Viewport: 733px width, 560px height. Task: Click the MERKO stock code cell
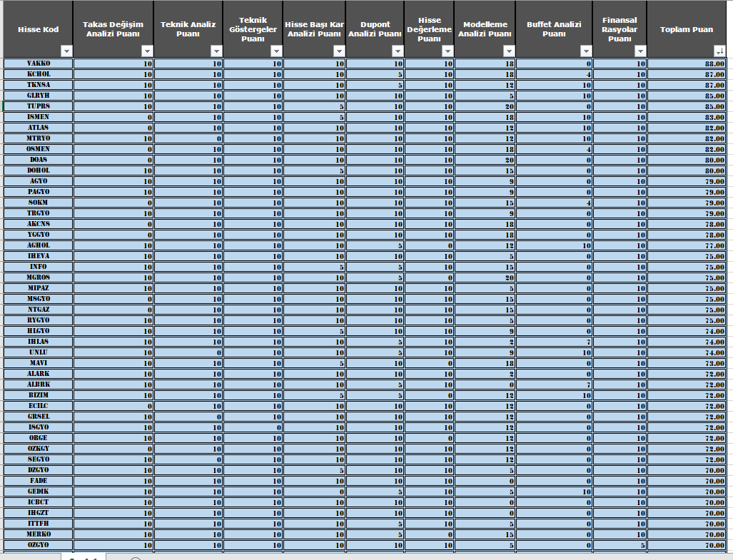click(39, 534)
